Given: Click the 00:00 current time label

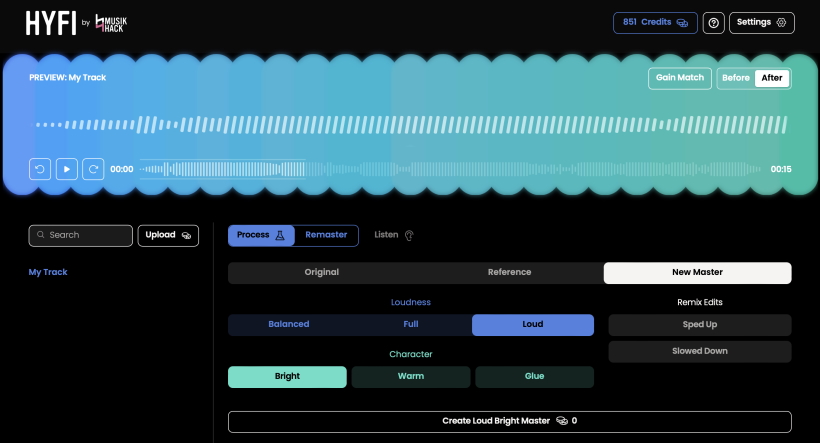Looking at the screenshot, I should pyautogui.click(x=121, y=169).
